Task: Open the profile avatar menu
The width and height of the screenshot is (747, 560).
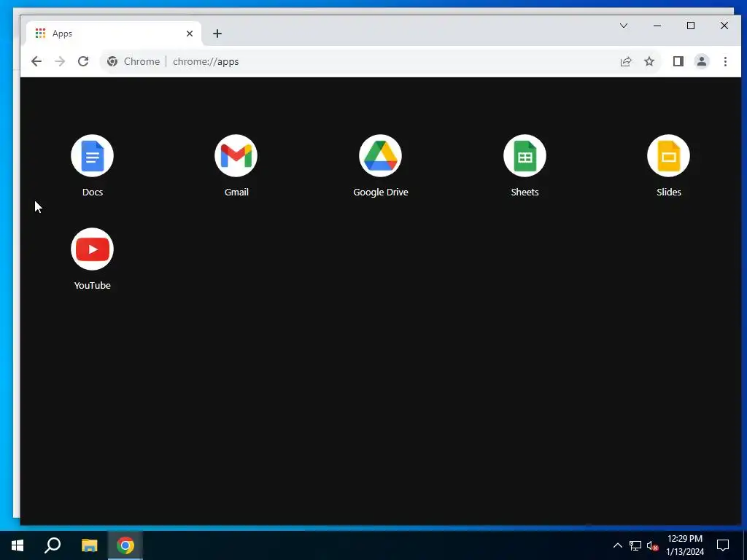Action: point(702,61)
